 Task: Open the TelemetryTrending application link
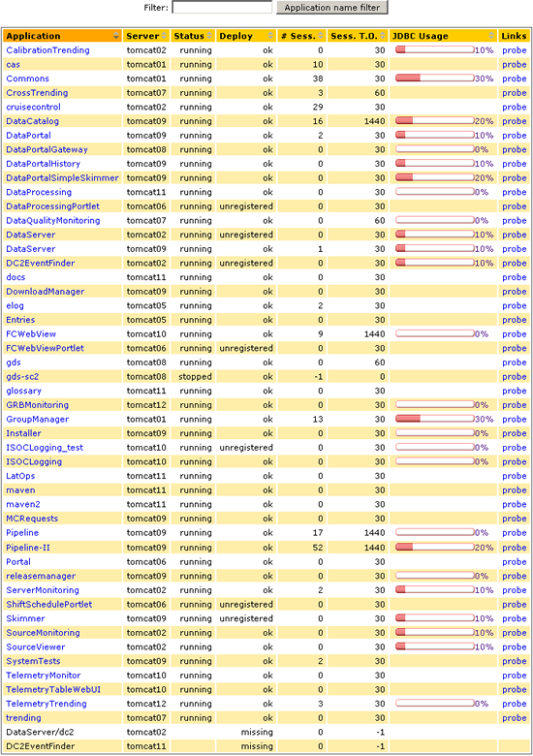(47, 704)
